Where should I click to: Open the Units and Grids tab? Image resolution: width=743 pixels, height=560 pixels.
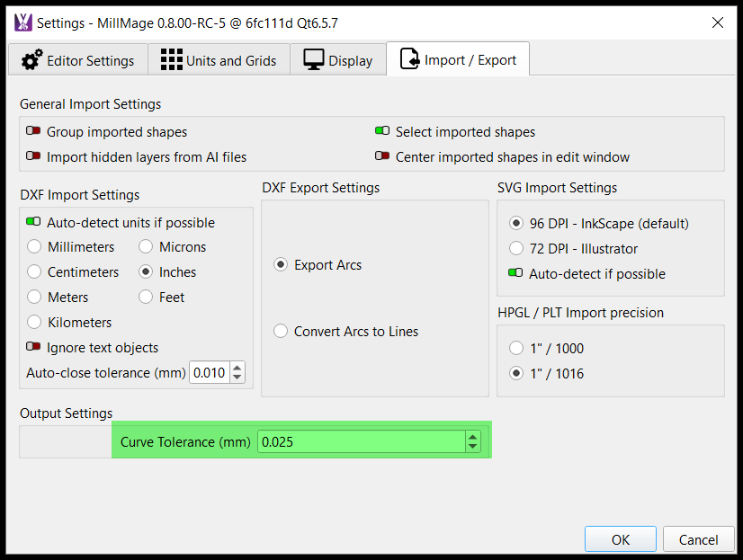pyautogui.click(x=219, y=58)
